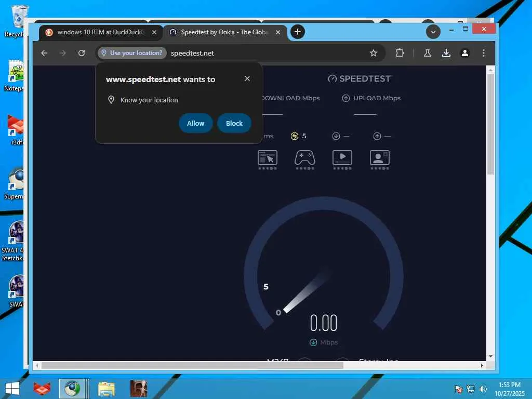Click the horizontal scrollbar thumb

tap(192, 365)
